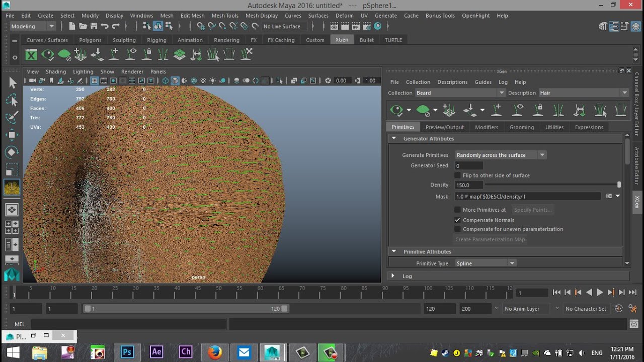Click shelf Mirror Guides icon

[163, 54]
